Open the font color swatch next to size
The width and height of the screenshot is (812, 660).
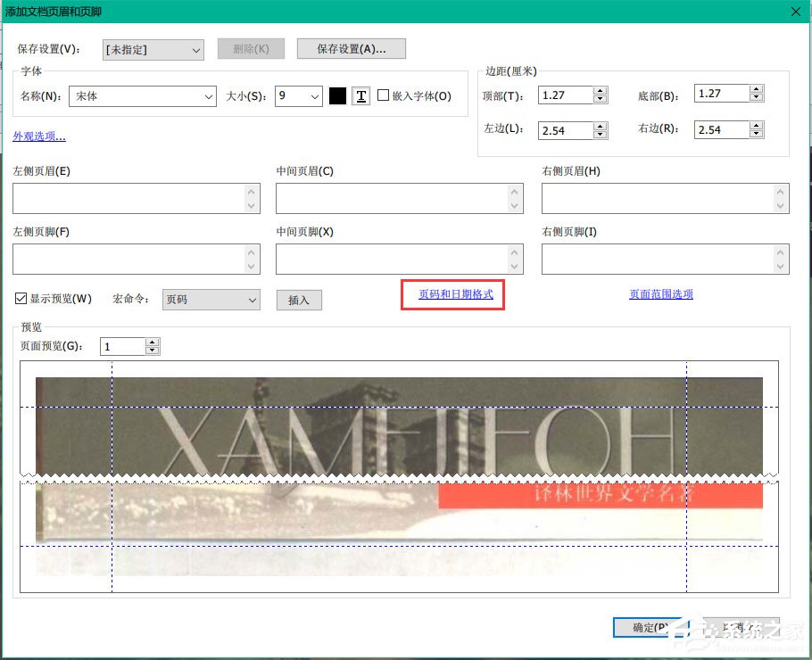(x=337, y=95)
